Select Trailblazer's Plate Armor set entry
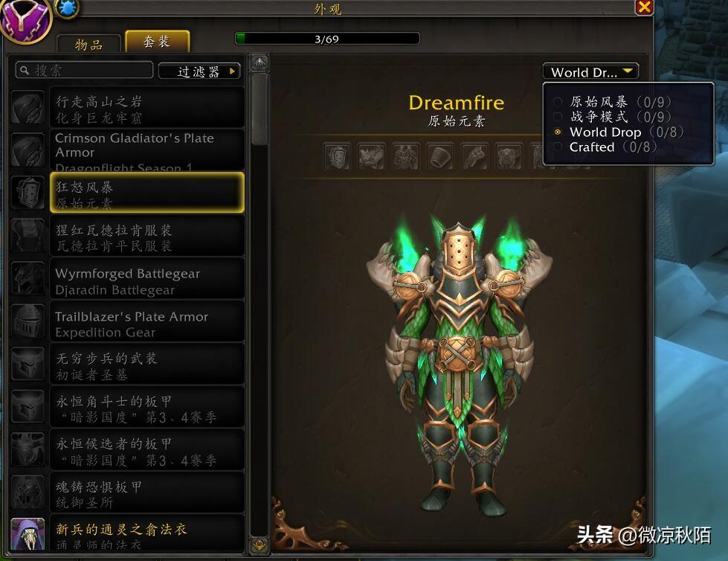Screen dimensions: 728x561 tap(147, 323)
